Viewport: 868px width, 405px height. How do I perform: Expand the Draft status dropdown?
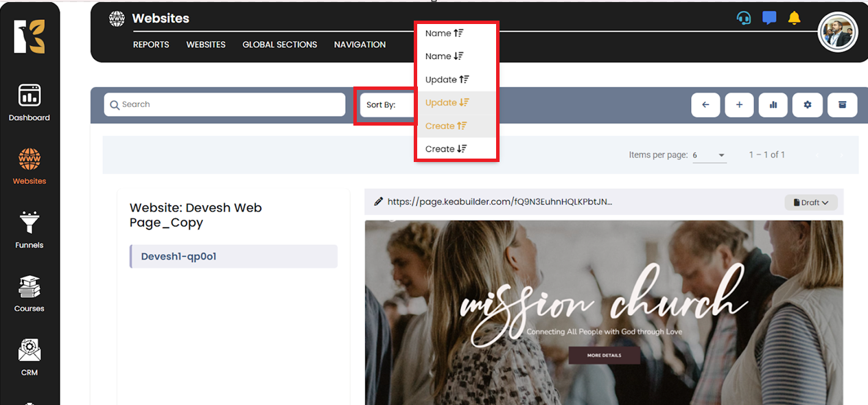tap(810, 202)
